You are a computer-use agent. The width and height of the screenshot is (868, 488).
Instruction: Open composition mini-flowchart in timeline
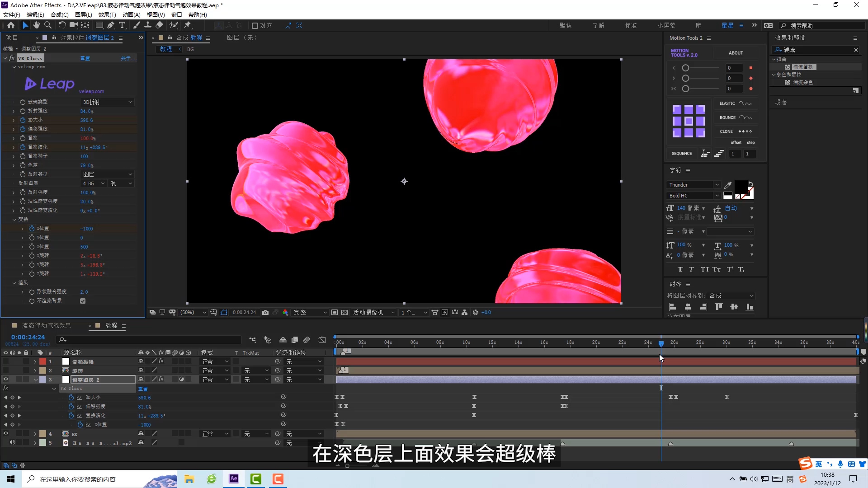click(x=252, y=340)
